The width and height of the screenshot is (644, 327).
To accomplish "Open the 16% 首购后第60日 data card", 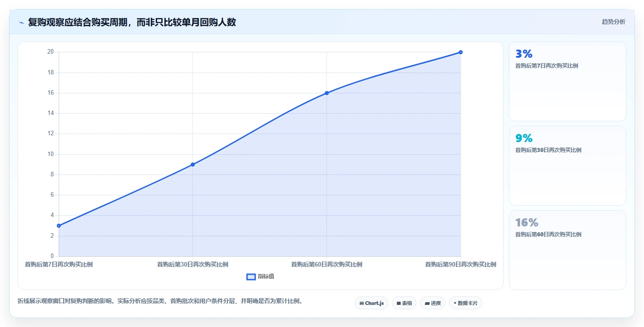I will [x=568, y=250].
